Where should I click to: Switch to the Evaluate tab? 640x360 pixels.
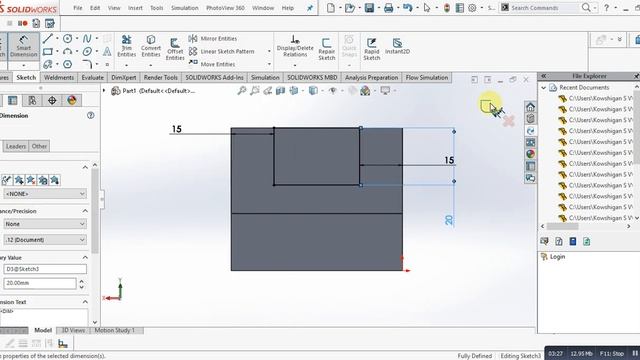pyautogui.click(x=93, y=78)
